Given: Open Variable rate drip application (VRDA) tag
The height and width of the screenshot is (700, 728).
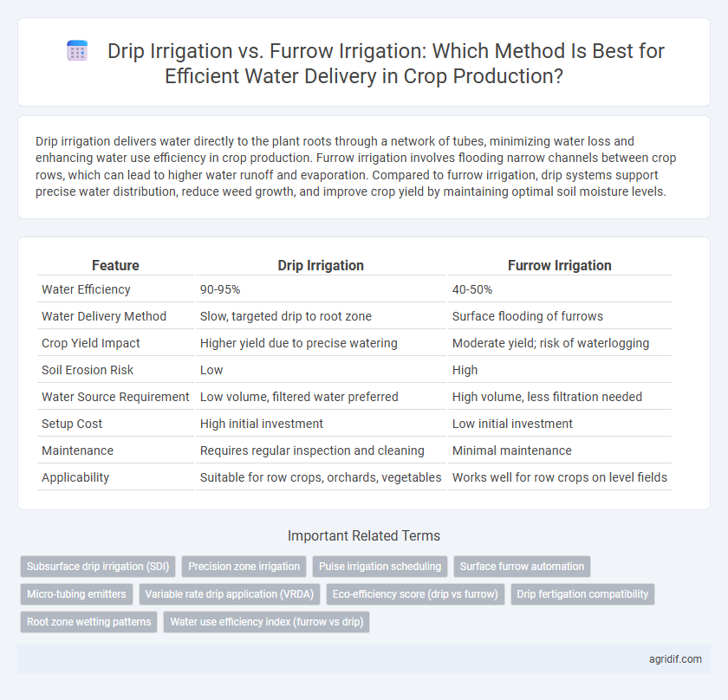Looking at the screenshot, I should click(x=230, y=594).
